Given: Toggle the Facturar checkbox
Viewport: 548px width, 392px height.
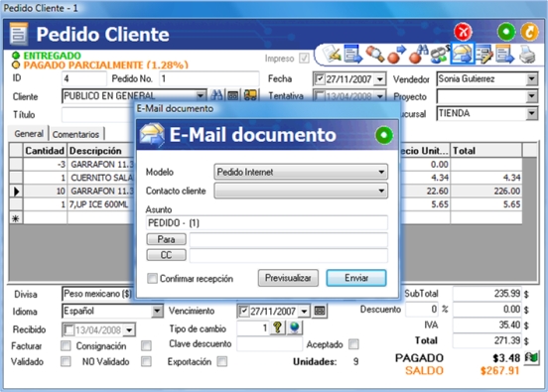Looking at the screenshot, I should pyautogui.click(x=66, y=346).
